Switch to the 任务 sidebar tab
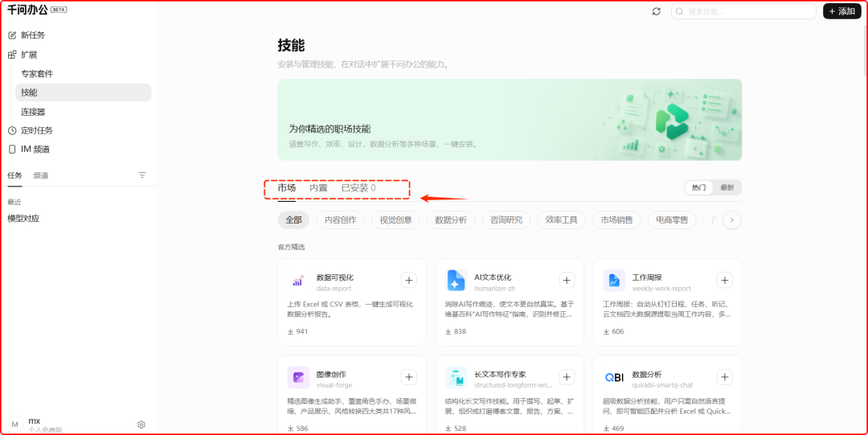 [x=15, y=175]
